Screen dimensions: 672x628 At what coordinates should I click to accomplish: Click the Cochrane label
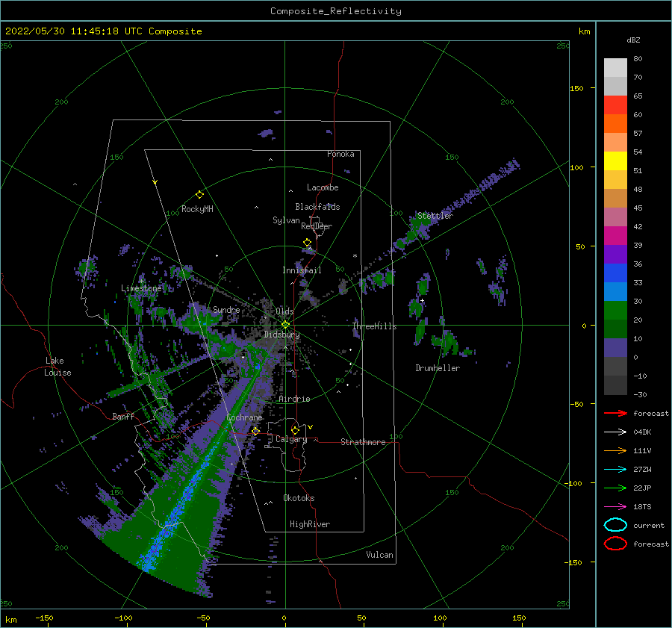pyautogui.click(x=244, y=417)
